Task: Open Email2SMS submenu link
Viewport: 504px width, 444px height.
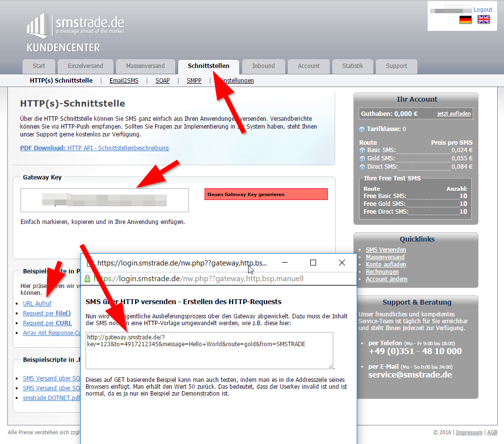Action: [x=124, y=81]
